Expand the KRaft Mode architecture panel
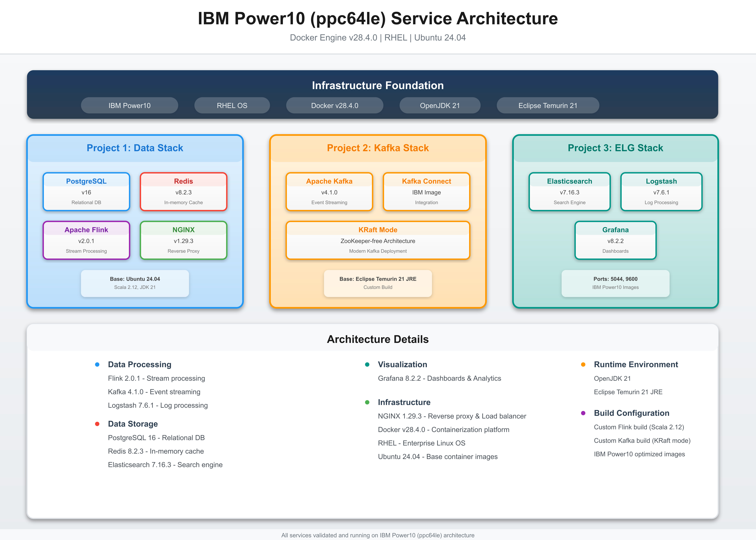 [378, 240]
